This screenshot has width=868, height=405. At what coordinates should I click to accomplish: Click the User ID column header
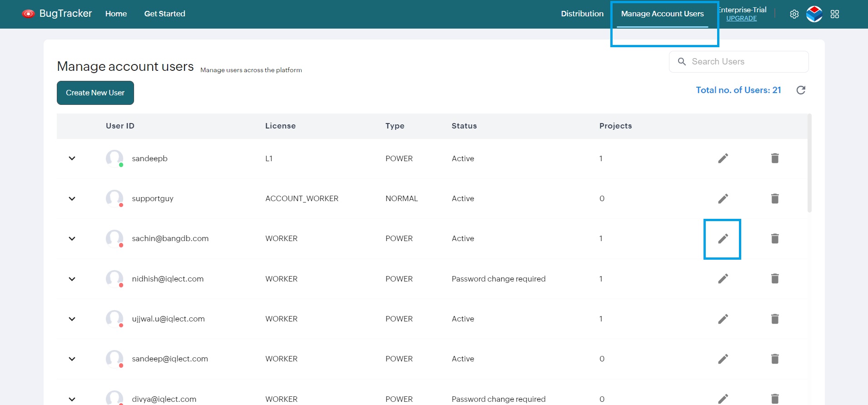[x=120, y=126]
